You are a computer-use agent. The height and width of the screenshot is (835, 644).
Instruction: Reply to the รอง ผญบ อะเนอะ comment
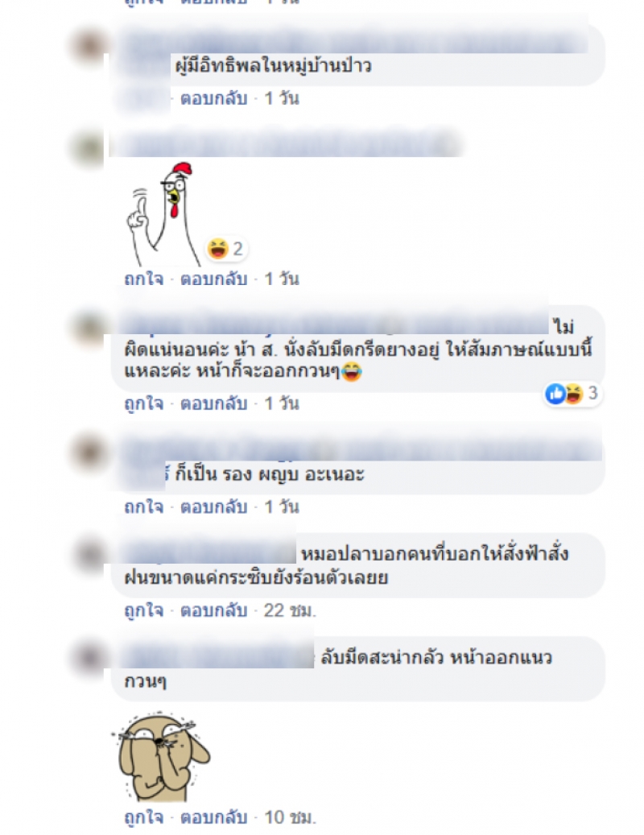(214, 506)
